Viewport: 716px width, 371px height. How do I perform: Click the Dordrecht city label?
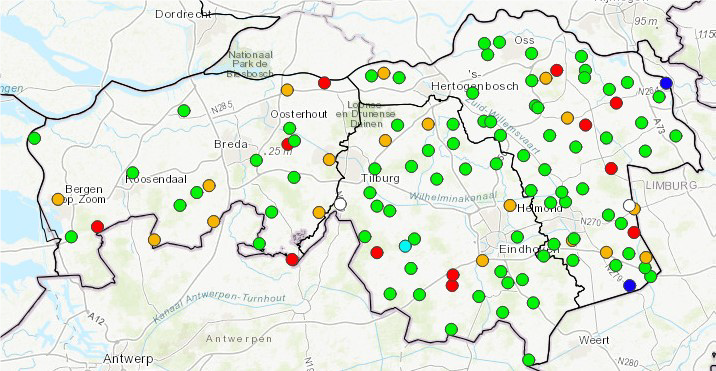[184, 14]
